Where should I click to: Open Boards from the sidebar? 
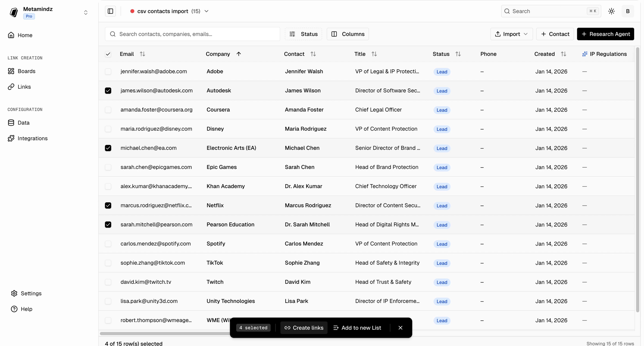tap(11, 71)
